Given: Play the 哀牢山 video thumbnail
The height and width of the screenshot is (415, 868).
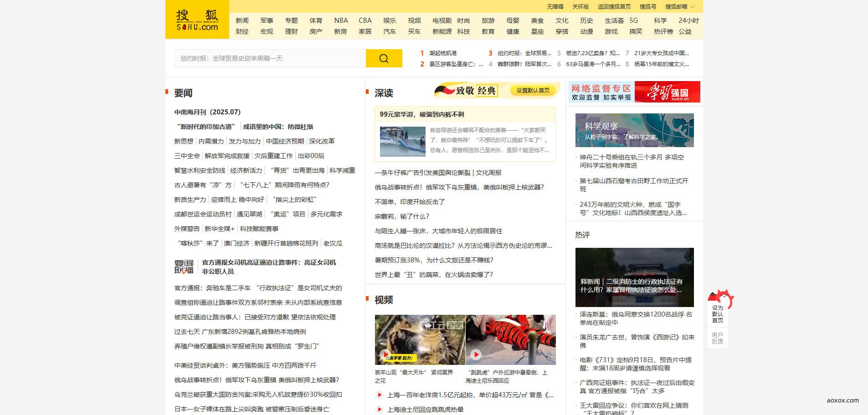Looking at the screenshot, I should pyautogui.click(x=420, y=339).
